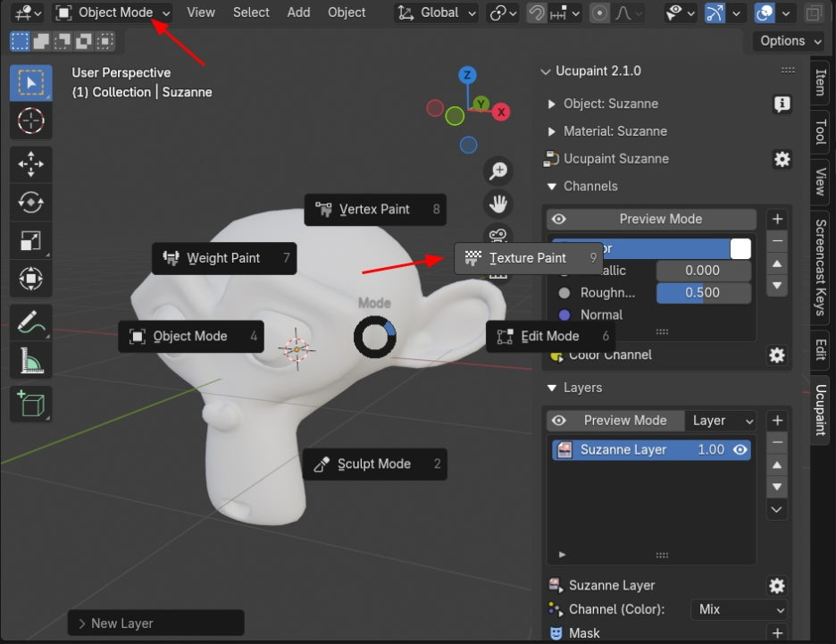Open Color Channel settings gear
This screenshot has height=644, width=836.
pos(777,355)
